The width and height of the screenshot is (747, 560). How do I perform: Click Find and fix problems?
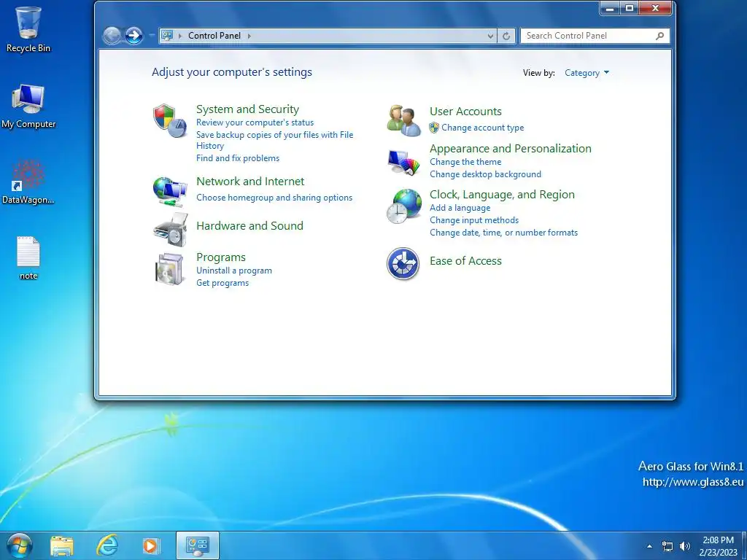point(238,158)
